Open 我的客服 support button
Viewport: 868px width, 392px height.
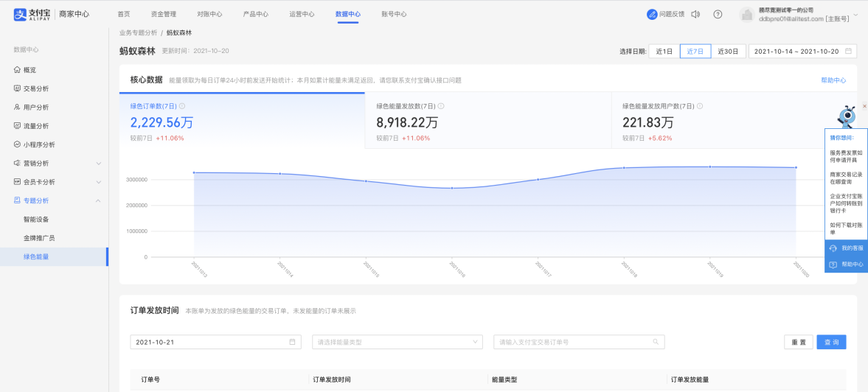846,248
